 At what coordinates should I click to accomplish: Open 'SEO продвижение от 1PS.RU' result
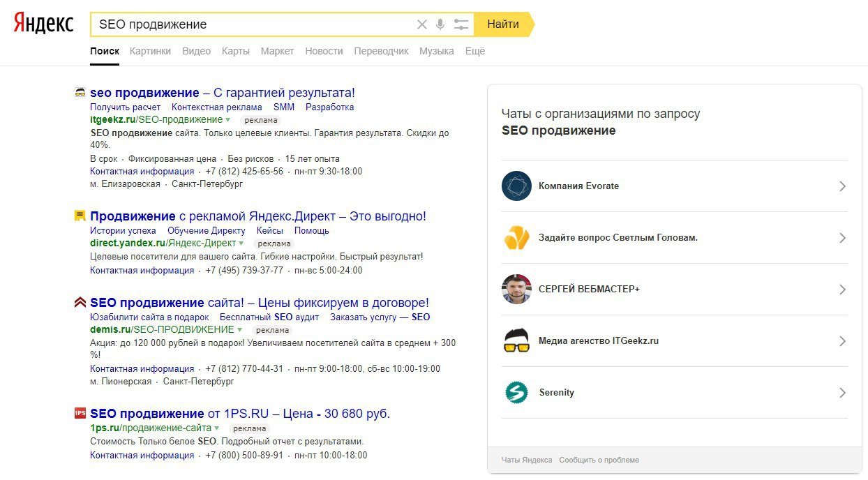240,414
